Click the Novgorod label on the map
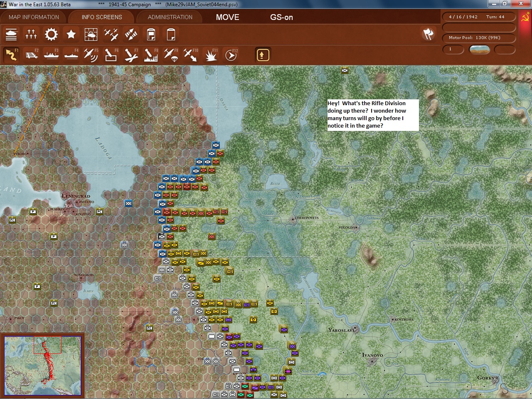 click(84, 275)
